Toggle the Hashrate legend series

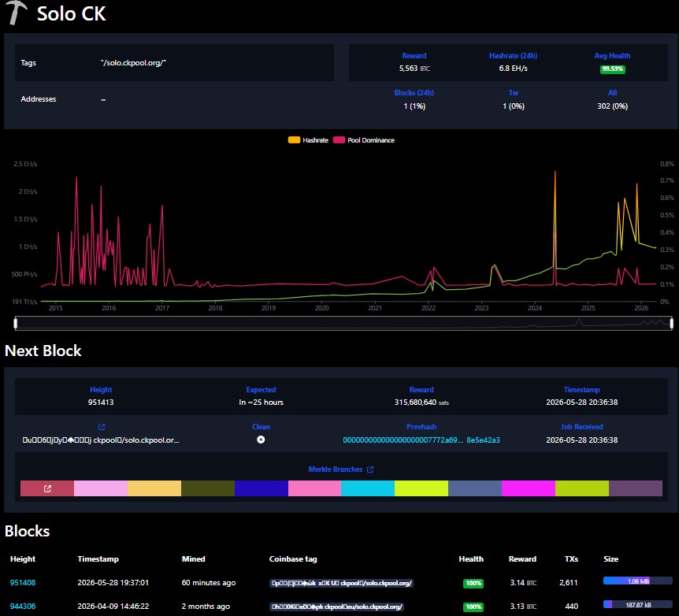click(x=308, y=140)
